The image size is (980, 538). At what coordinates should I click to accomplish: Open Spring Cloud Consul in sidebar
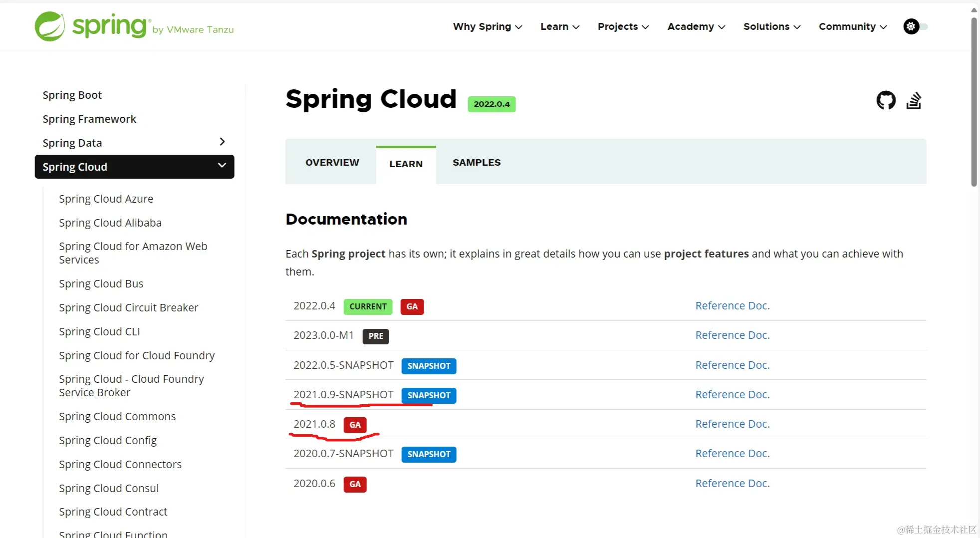click(x=109, y=488)
